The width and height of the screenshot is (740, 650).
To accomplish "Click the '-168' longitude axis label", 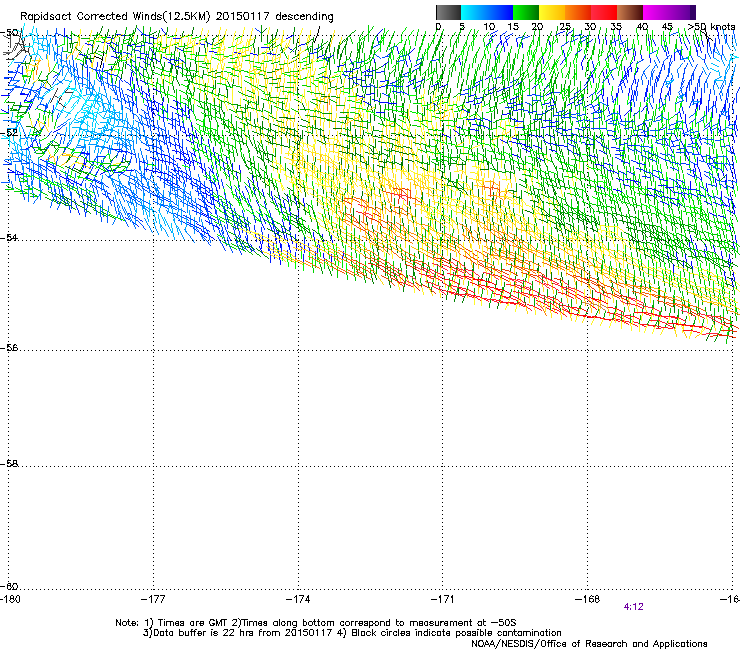I will point(587,599).
